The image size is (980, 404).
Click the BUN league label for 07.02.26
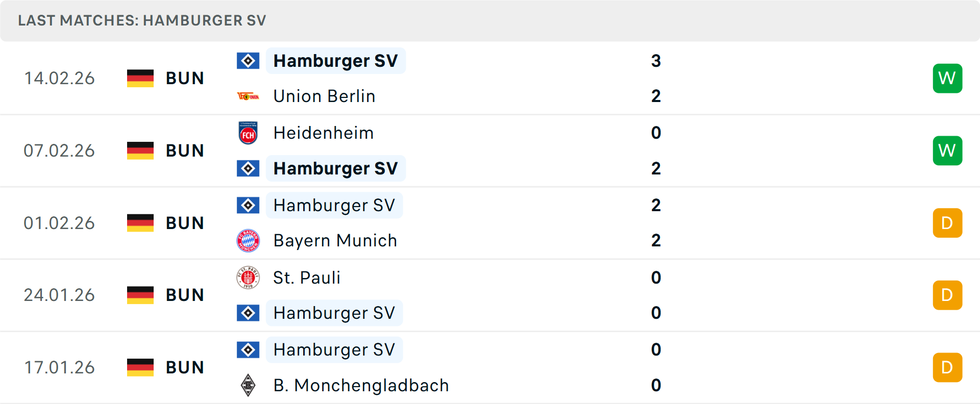[185, 151]
